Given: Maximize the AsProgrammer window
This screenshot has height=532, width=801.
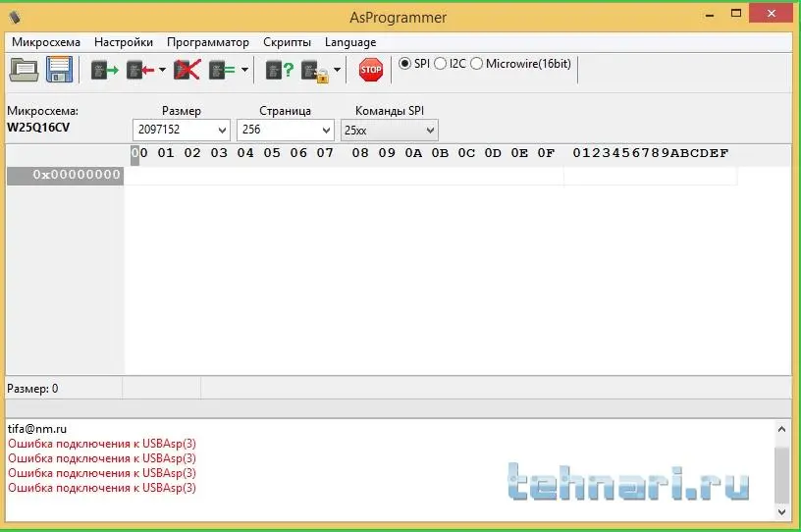Looking at the screenshot, I should (736, 14).
